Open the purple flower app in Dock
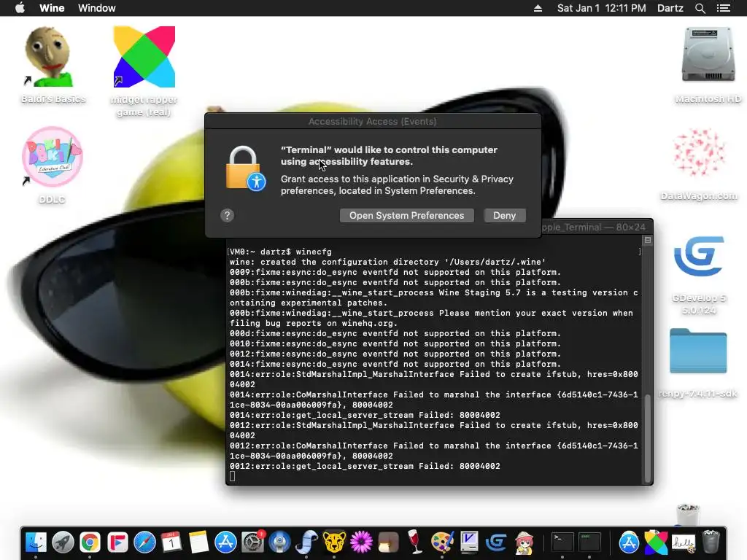 pyautogui.click(x=362, y=542)
